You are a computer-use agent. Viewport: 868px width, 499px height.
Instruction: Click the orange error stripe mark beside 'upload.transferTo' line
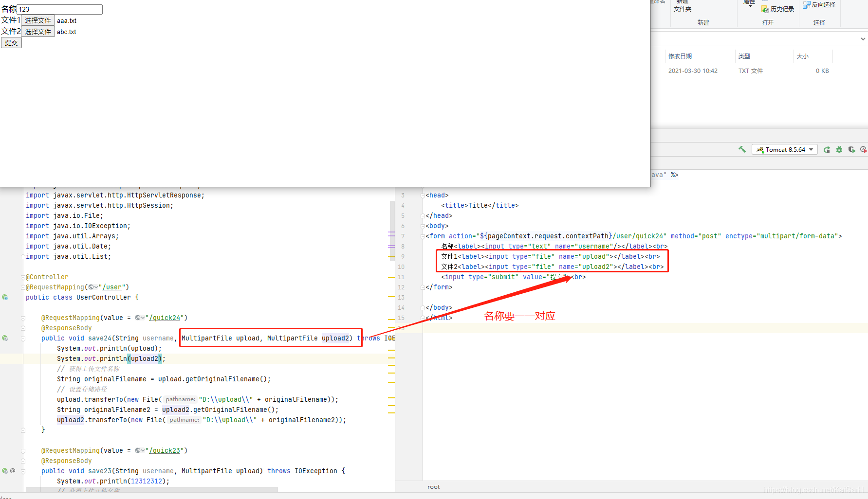(391, 398)
